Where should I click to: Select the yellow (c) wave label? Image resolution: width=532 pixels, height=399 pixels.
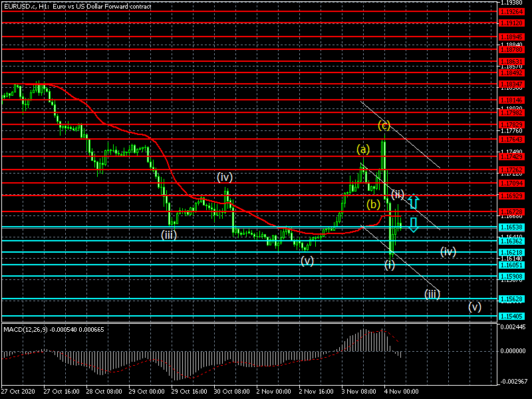coord(384,125)
